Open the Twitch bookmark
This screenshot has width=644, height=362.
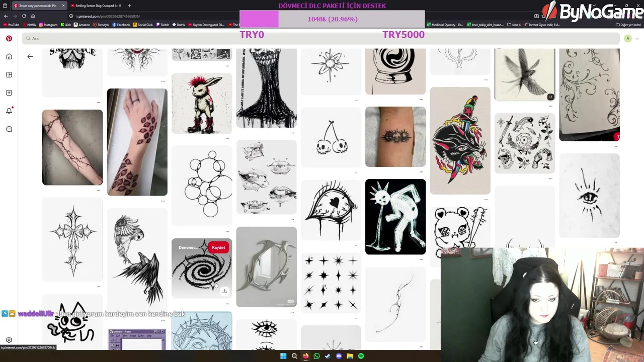pos(163,25)
